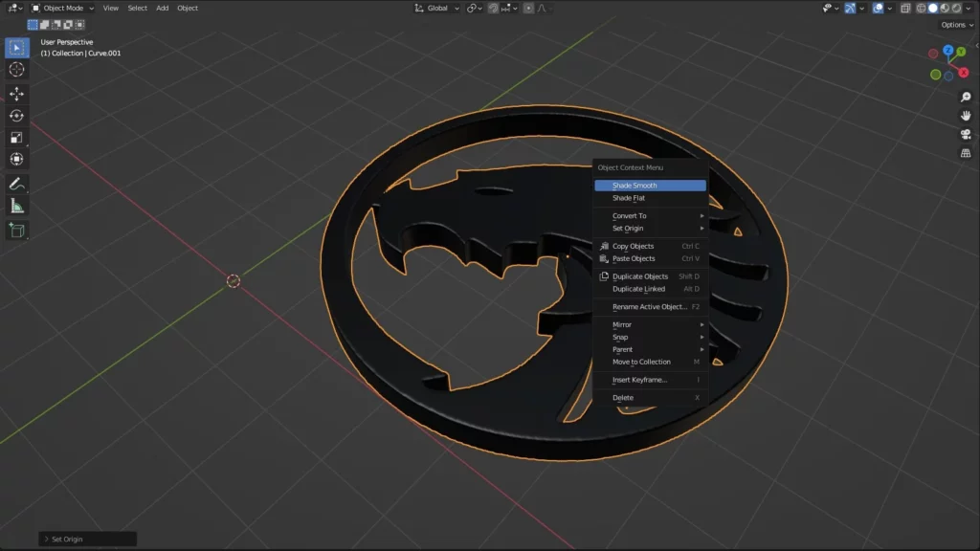980x551 pixels.
Task: Open the Mirror submenu
Action: 650,324
